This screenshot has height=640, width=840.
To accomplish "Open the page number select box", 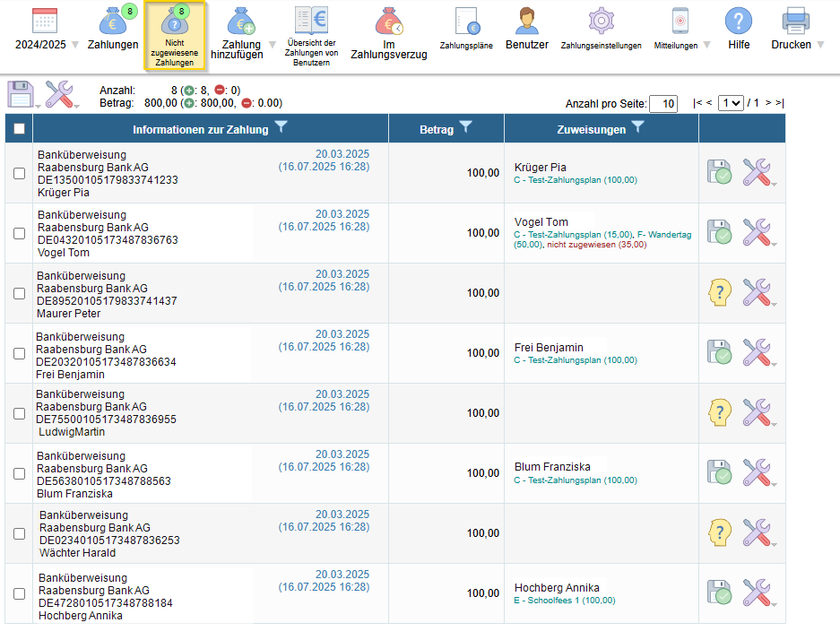I will (731, 103).
